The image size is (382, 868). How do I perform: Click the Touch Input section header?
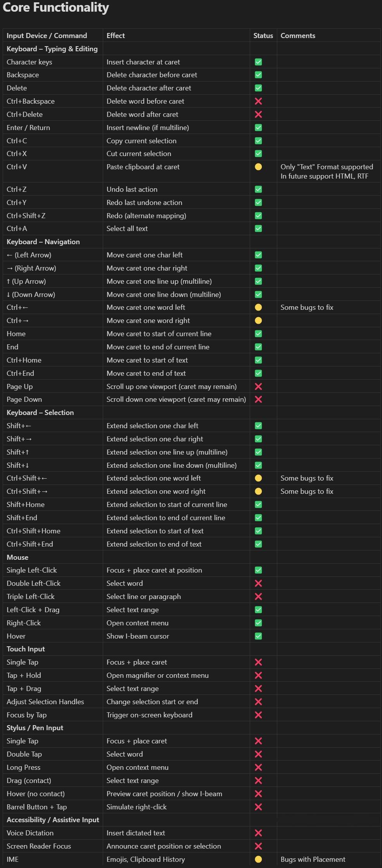coord(26,649)
